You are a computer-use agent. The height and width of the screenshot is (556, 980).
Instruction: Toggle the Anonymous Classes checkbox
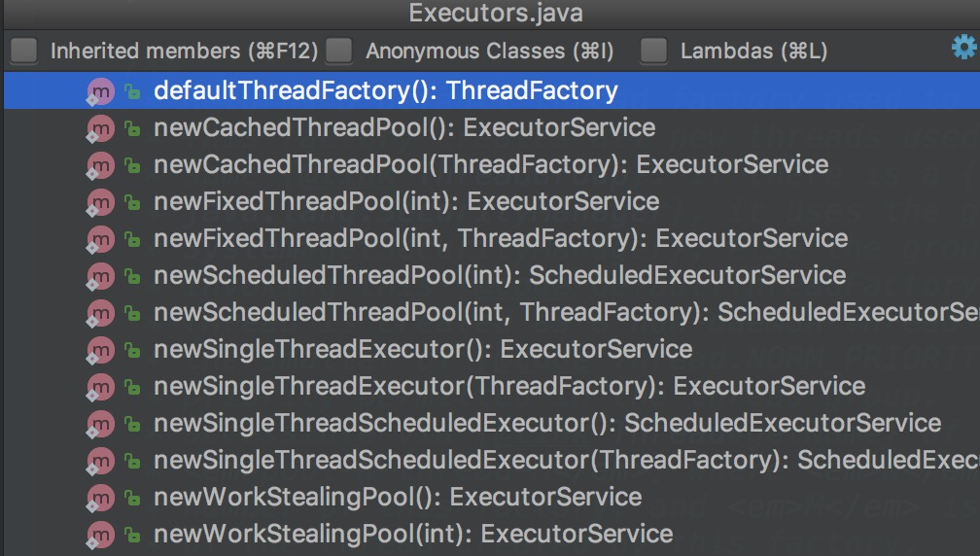click(x=339, y=51)
